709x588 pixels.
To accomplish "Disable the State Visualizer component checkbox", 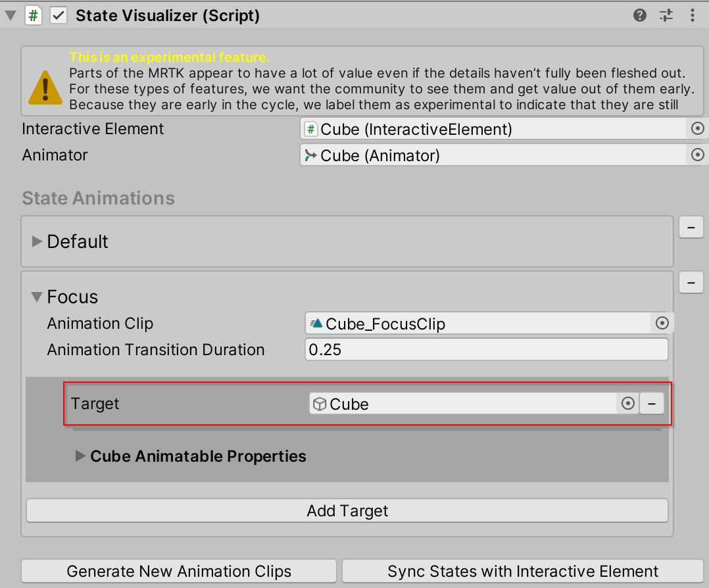I will 58,14.
